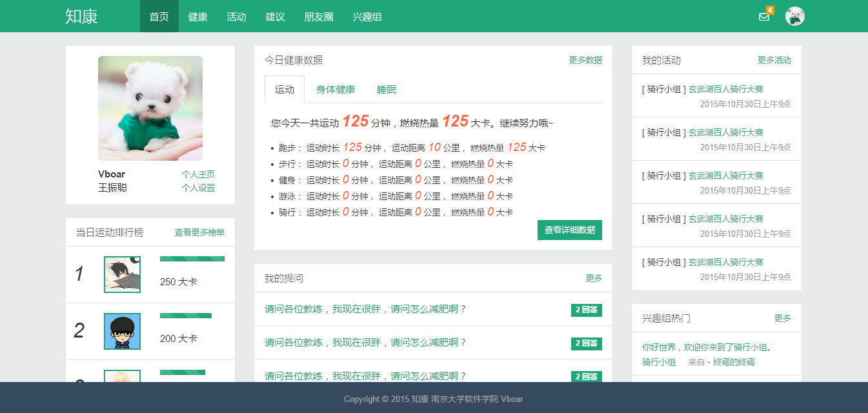Click the progress bar above 250 大卡
This screenshot has height=413, width=868.
pos(192,259)
